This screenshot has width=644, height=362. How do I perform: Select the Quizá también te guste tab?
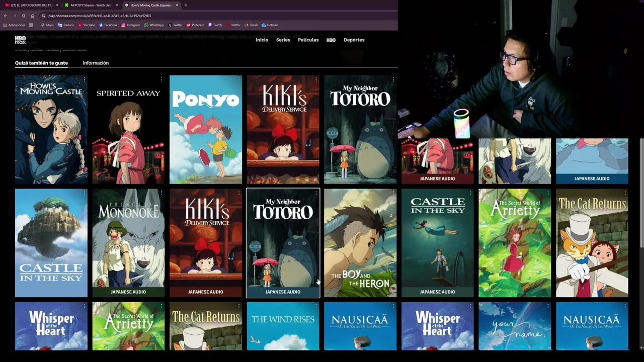41,63
